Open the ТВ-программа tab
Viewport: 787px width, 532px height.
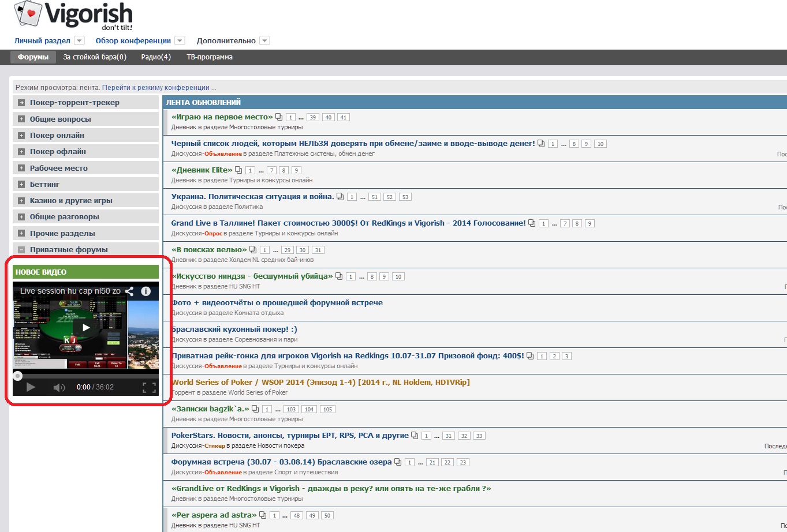click(210, 57)
